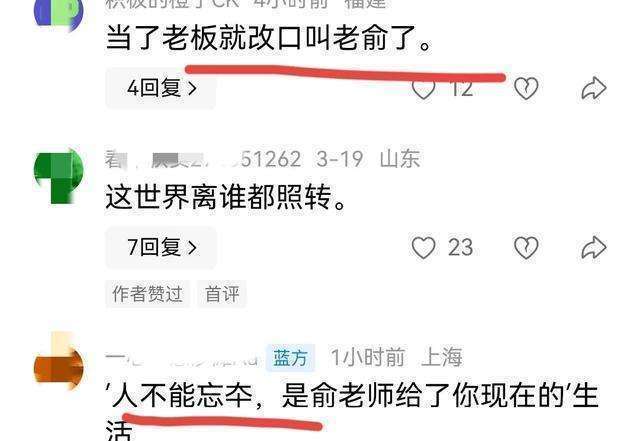Image resolution: width=640 pixels, height=441 pixels.
Task: Like the comment with 23 likes
Action: [423, 247]
